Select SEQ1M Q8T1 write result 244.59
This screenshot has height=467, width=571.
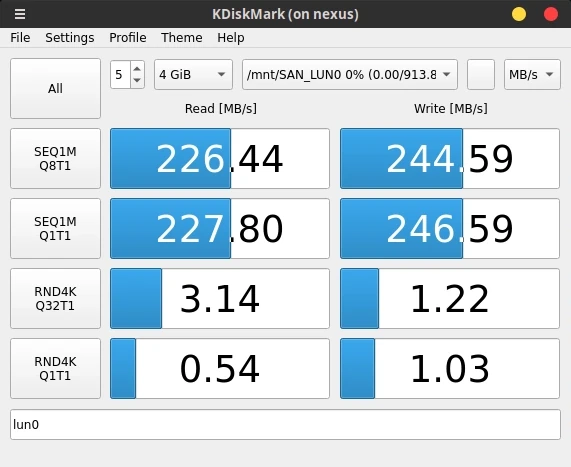click(x=450, y=158)
